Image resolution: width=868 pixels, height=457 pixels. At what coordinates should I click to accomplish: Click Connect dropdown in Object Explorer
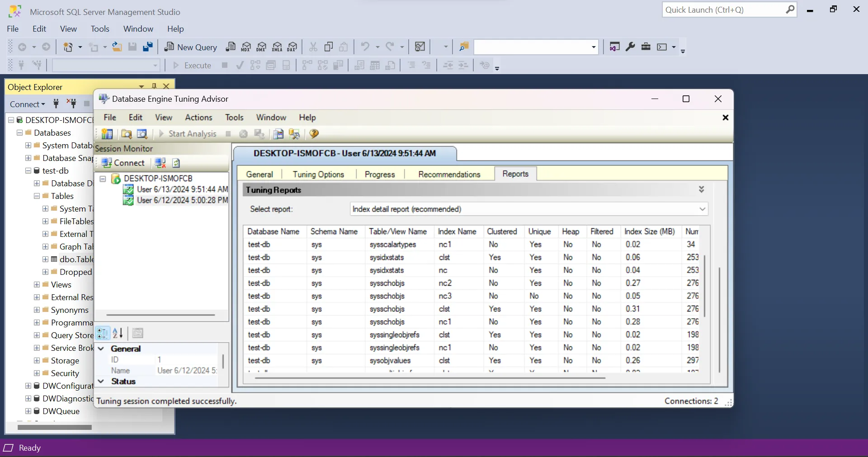(x=28, y=104)
